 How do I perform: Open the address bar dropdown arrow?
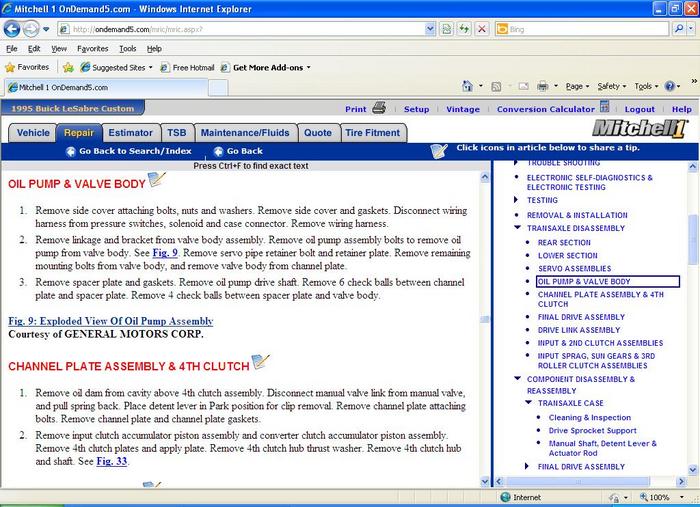click(430, 29)
